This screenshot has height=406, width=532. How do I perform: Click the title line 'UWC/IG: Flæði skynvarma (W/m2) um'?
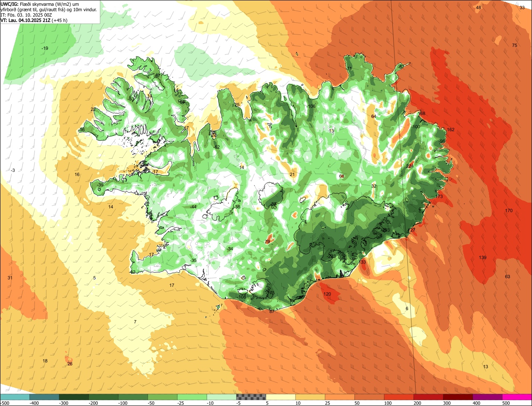pyautogui.click(x=40, y=4)
